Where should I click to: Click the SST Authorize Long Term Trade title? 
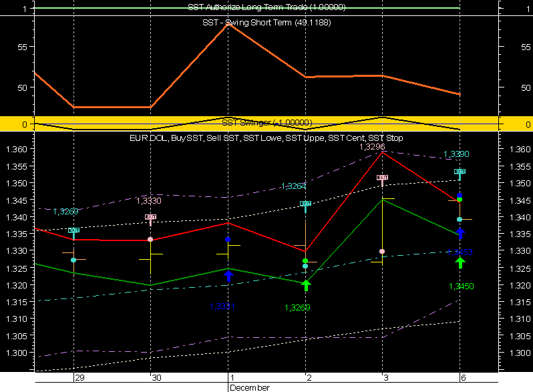click(x=266, y=7)
